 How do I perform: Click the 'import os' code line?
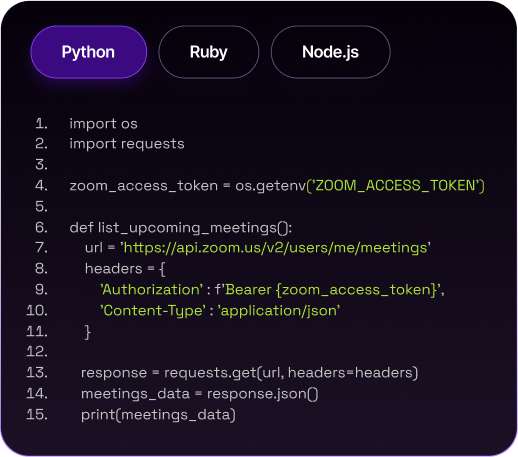tap(103, 124)
